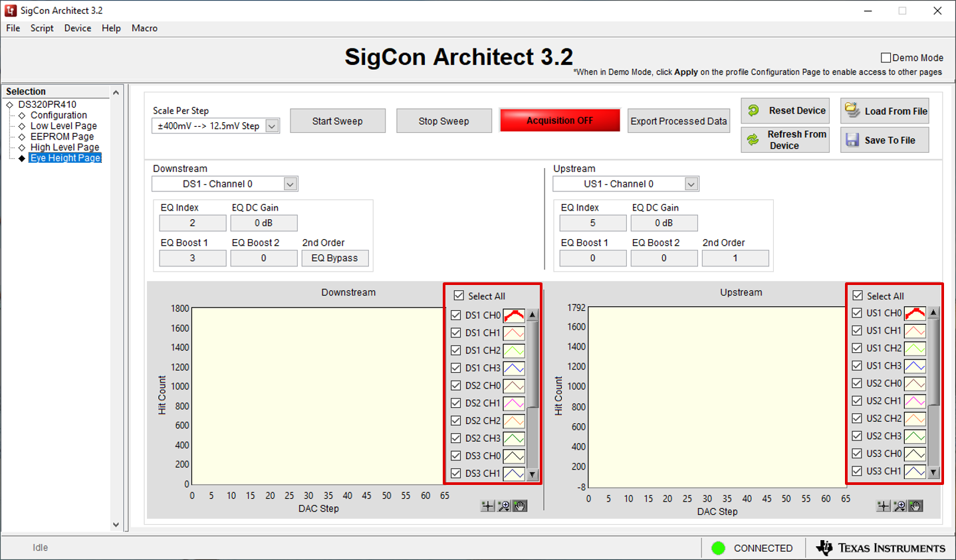Image resolution: width=956 pixels, height=560 pixels.
Task: Select Downstream graph pan hand tool
Action: coord(520,506)
